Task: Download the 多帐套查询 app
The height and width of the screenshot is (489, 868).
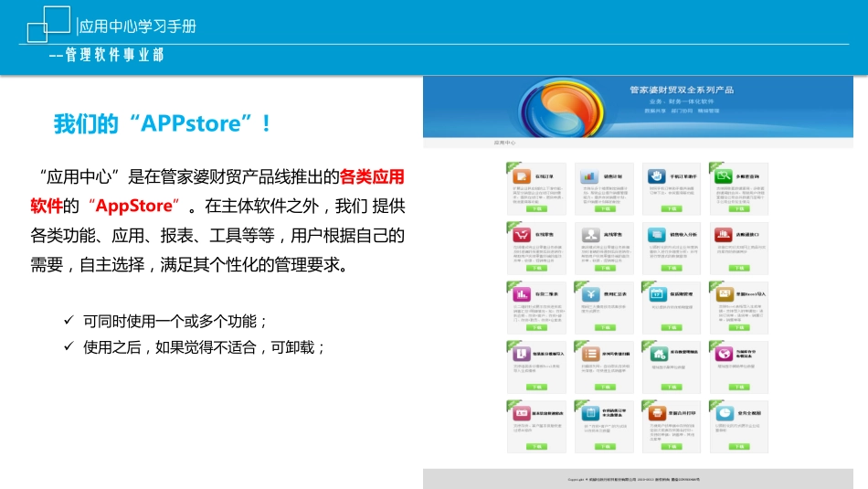Action: (x=739, y=208)
